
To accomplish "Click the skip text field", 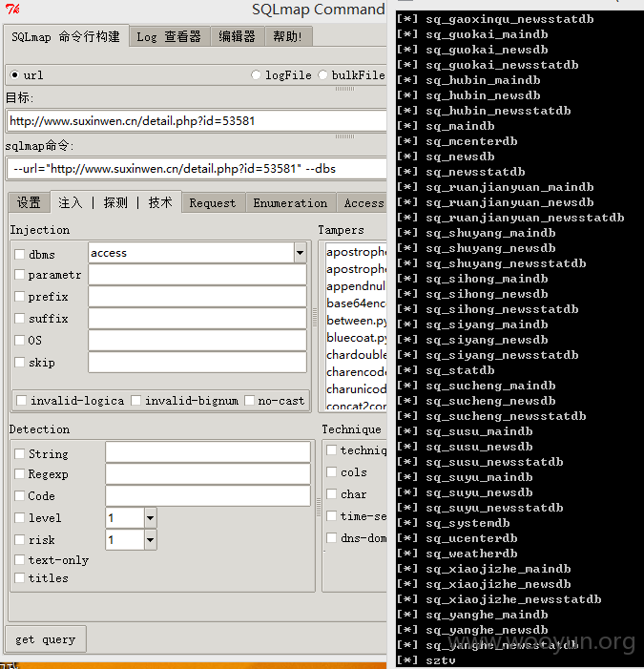I will (197, 363).
